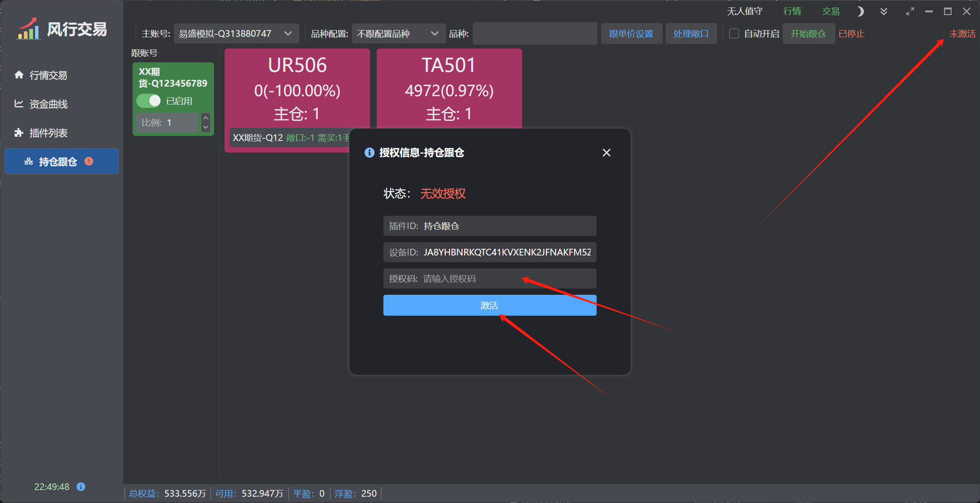Viewport: 980px width, 503px height.
Task: Increase the 比例 value with up arrow
Action: click(206, 118)
